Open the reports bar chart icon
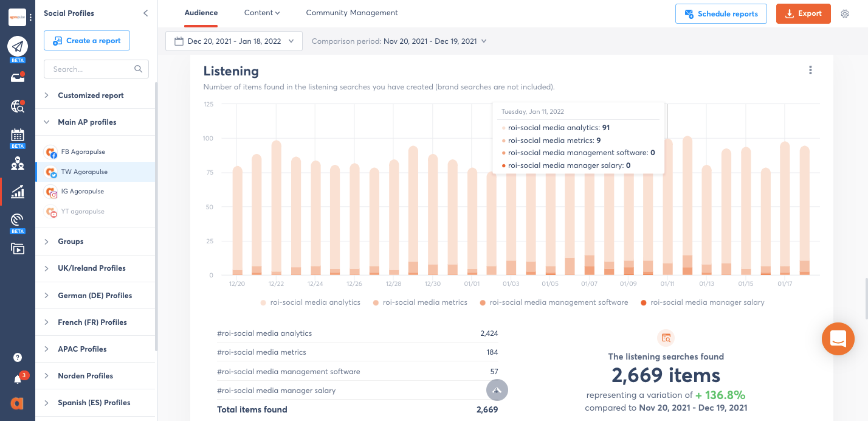Image resolution: width=868 pixels, height=421 pixels. (18, 192)
